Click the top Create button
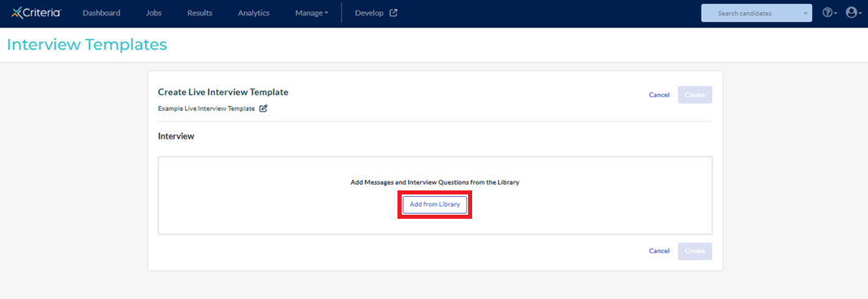 (694, 95)
